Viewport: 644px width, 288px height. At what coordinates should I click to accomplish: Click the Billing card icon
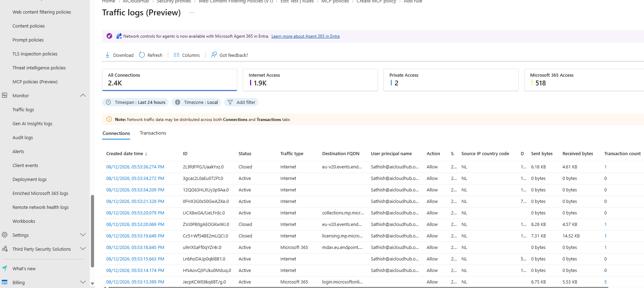5,282
